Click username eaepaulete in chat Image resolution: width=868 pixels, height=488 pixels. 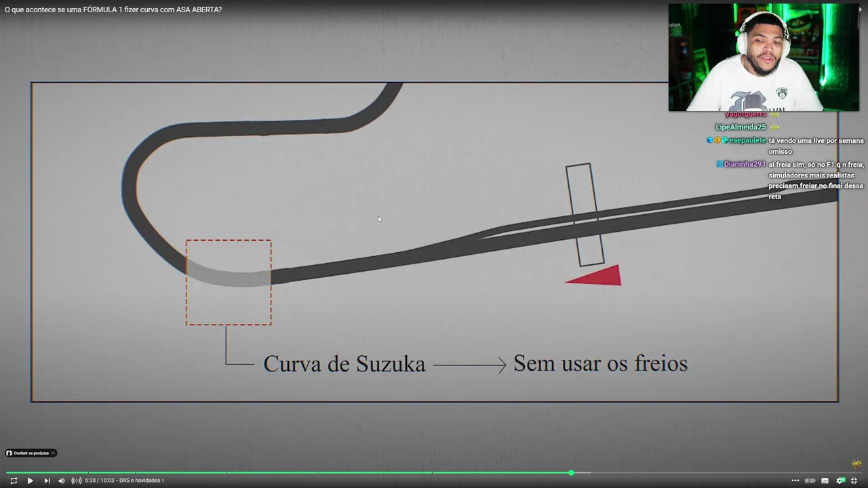(x=747, y=140)
